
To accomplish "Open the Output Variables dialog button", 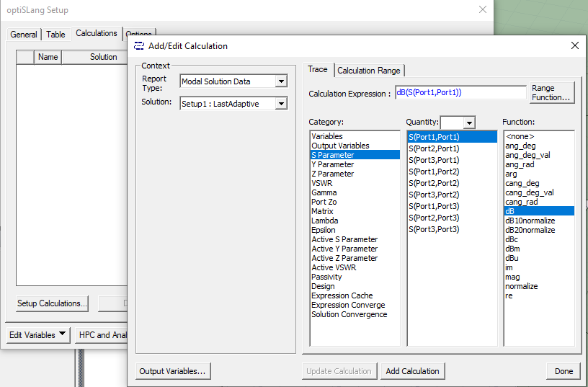I will (x=173, y=371).
